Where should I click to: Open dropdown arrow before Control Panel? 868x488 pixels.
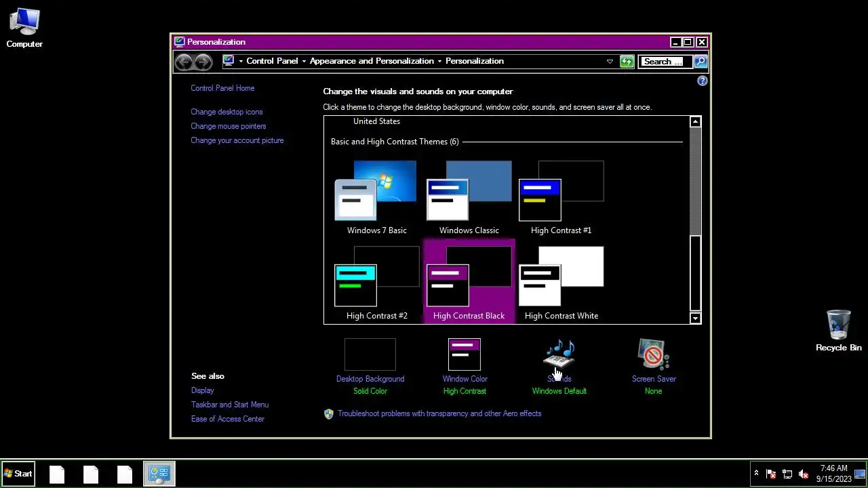[240, 62]
